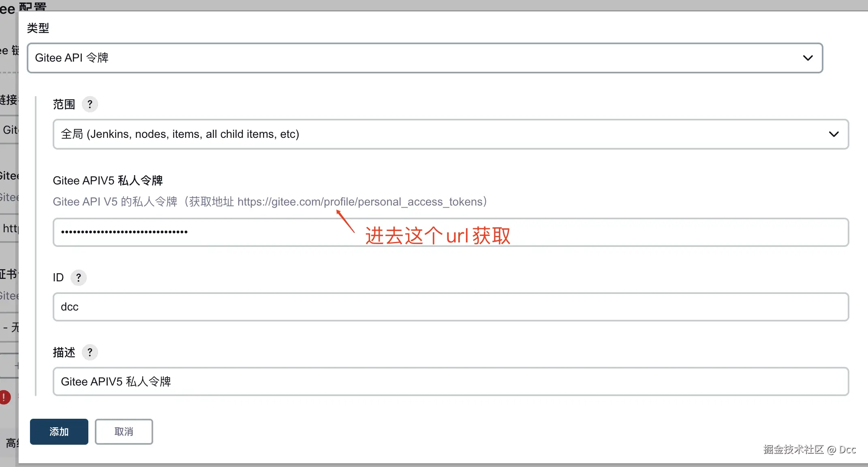
Task: Click the chevron arrow on 全局 scope selector
Action: tap(834, 134)
